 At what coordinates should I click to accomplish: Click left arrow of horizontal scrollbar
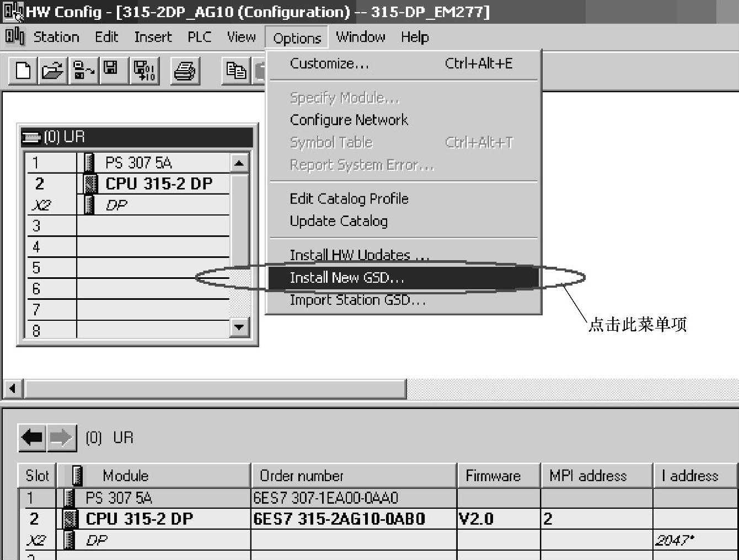tap(12, 389)
